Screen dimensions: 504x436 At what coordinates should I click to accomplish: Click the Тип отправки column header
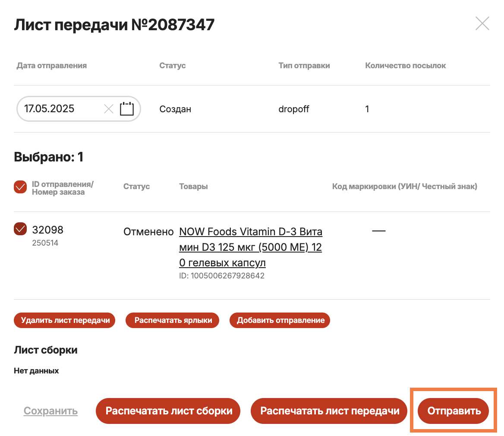(304, 66)
